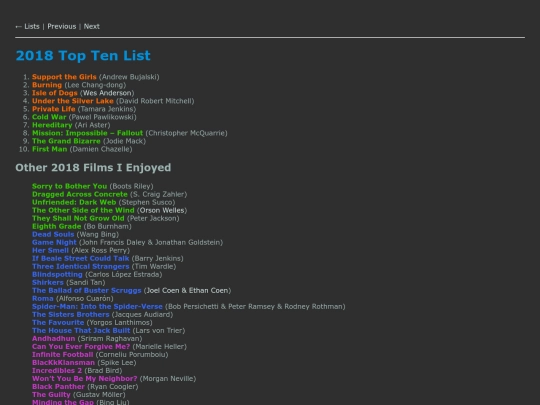Click director text (Spike Lee)

click(117, 363)
